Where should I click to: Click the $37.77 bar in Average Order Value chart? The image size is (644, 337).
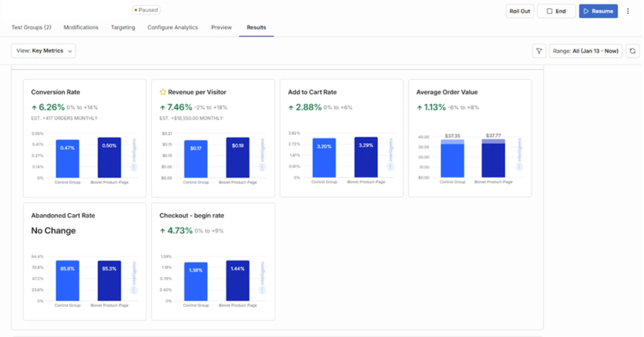pos(494,158)
